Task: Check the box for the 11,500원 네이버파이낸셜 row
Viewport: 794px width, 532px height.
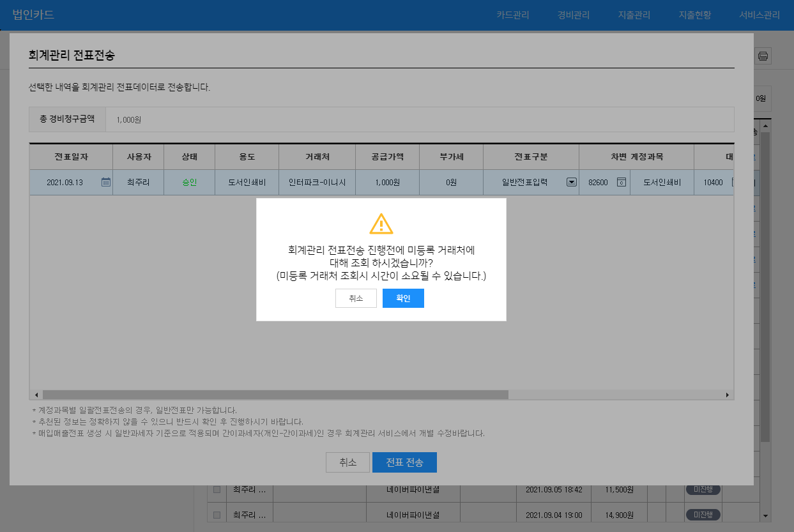Action: 217,490
